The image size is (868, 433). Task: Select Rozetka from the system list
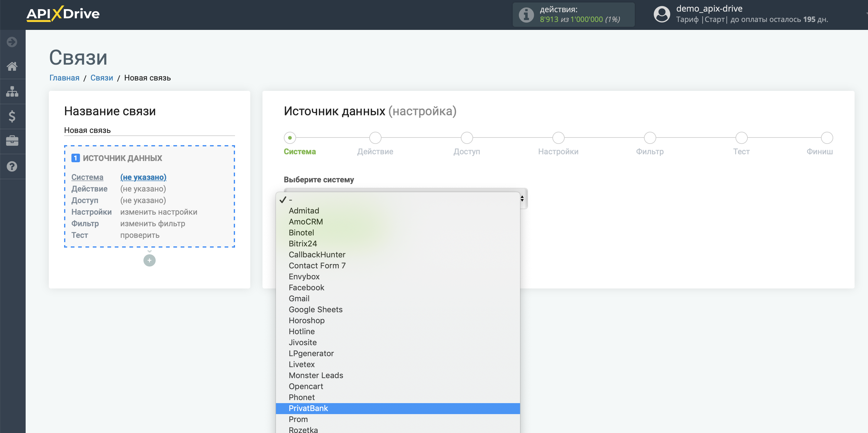(398, 429)
